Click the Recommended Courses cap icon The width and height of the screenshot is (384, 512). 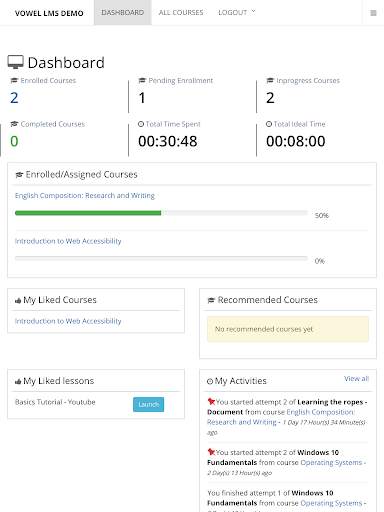(x=211, y=300)
